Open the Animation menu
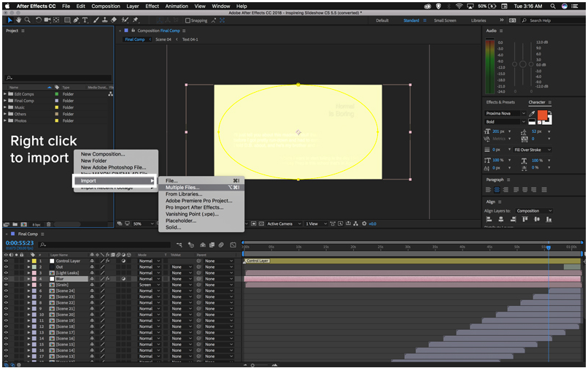Viewport: 588px width, 368px height. coord(176,6)
